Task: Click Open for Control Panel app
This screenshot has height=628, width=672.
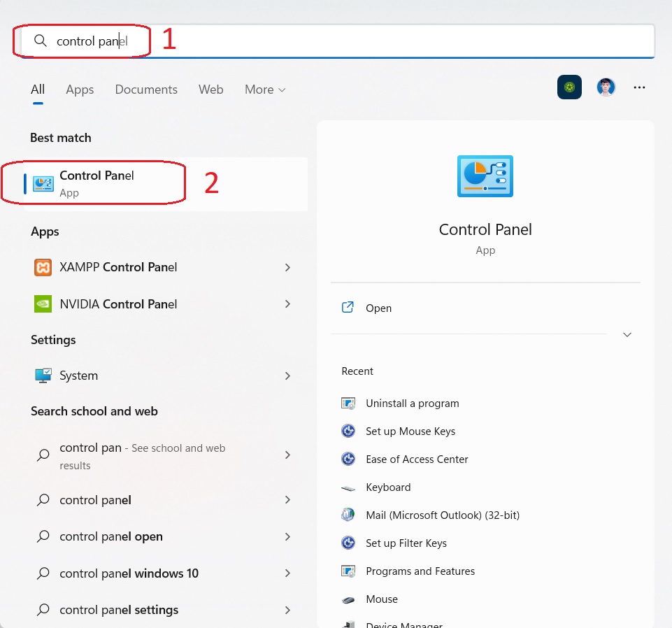Action: click(378, 308)
